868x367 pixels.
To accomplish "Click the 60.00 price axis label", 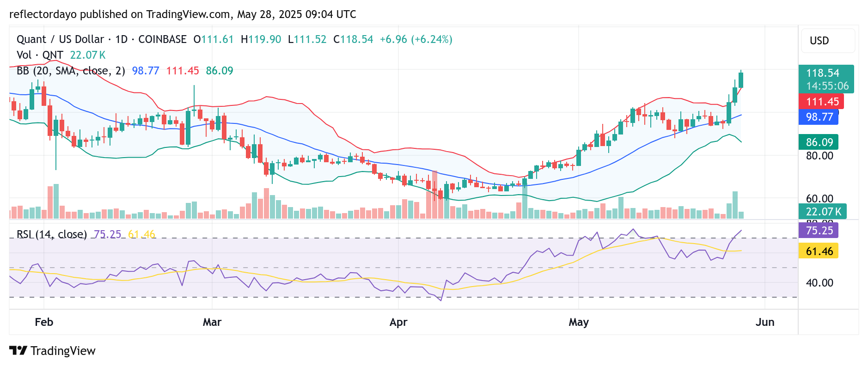I will pos(819,199).
